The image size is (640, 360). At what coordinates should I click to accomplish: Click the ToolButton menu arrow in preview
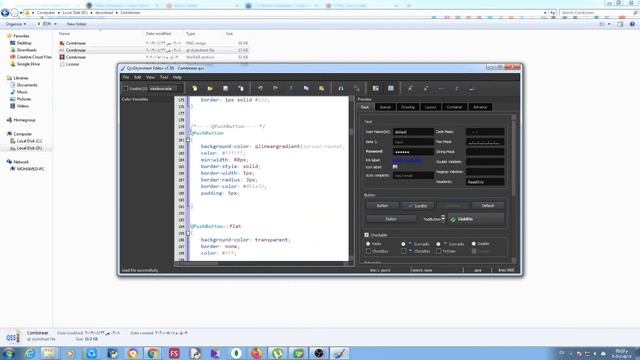(x=443, y=219)
